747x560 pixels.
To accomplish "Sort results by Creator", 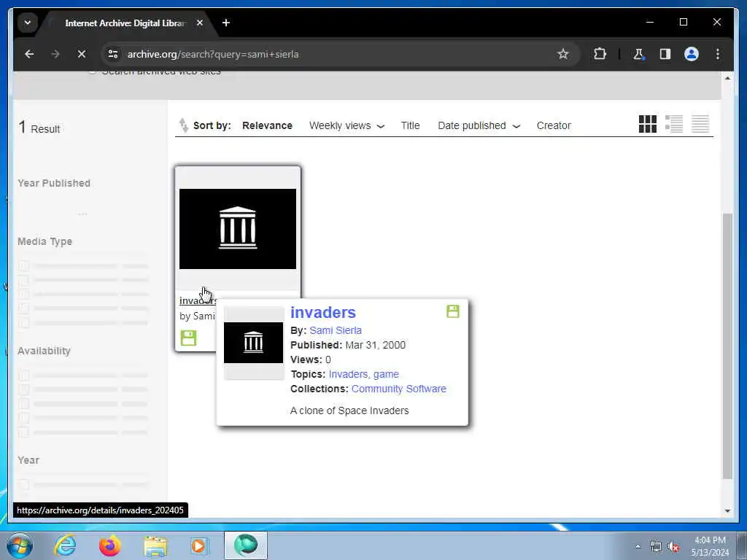I will [554, 125].
